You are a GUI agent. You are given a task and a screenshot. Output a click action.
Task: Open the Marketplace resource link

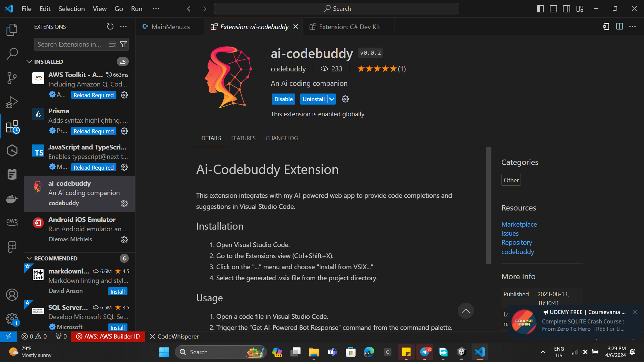click(519, 224)
